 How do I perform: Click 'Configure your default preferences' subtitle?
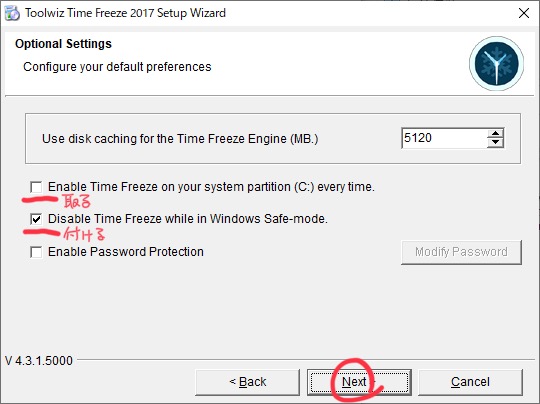(117, 67)
